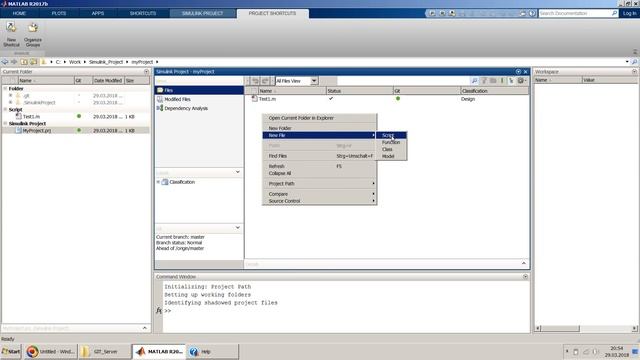Click the Workspace horizontal scrollbar
Viewport: 640px width, 360px height.
click(586, 328)
